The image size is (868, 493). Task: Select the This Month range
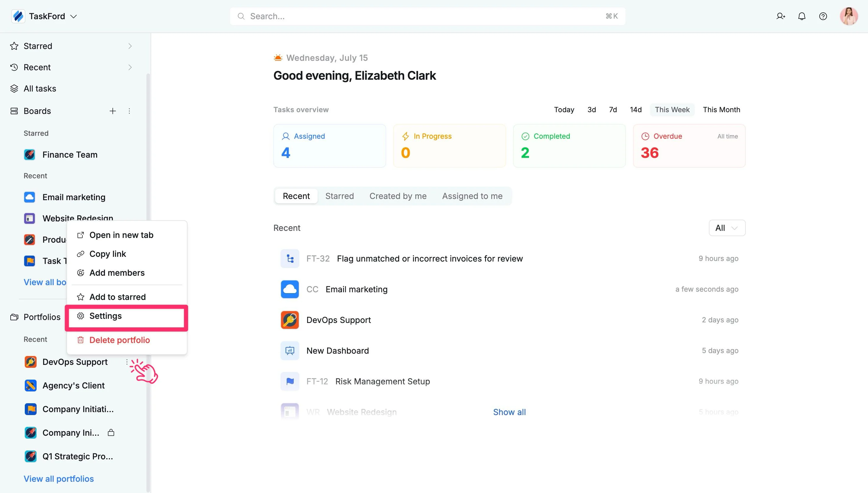pyautogui.click(x=722, y=110)
